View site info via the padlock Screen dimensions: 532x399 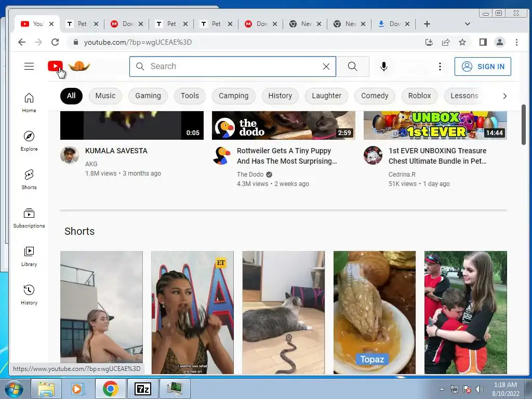coord(76,42)
